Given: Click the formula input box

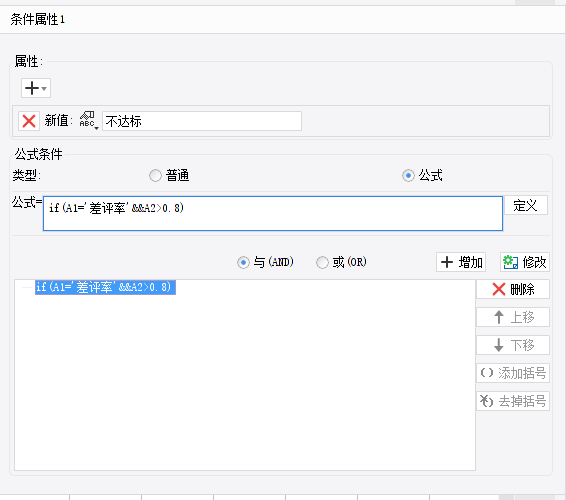Looking at the screenshot, I should coord(273,213).
